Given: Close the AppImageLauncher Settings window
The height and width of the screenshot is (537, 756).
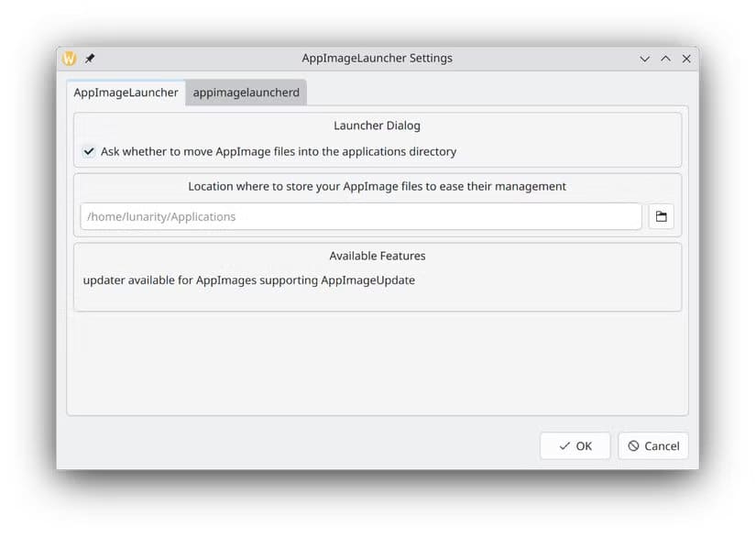Looking at the screenshot, I should click(686, 59).
